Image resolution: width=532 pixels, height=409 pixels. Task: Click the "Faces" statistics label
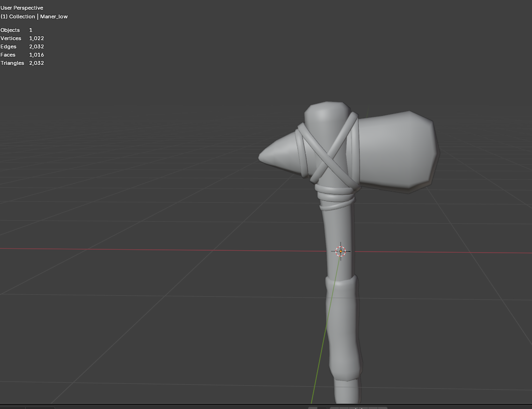8,55
